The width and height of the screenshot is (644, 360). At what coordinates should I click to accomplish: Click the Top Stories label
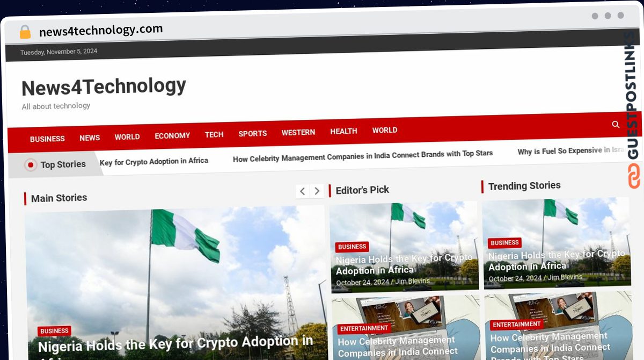63,164
